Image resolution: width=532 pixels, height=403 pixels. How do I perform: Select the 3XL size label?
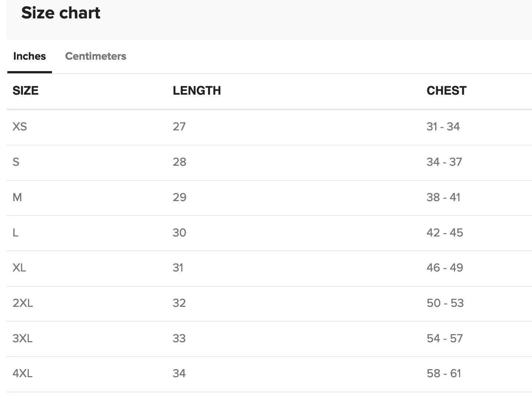22,339
